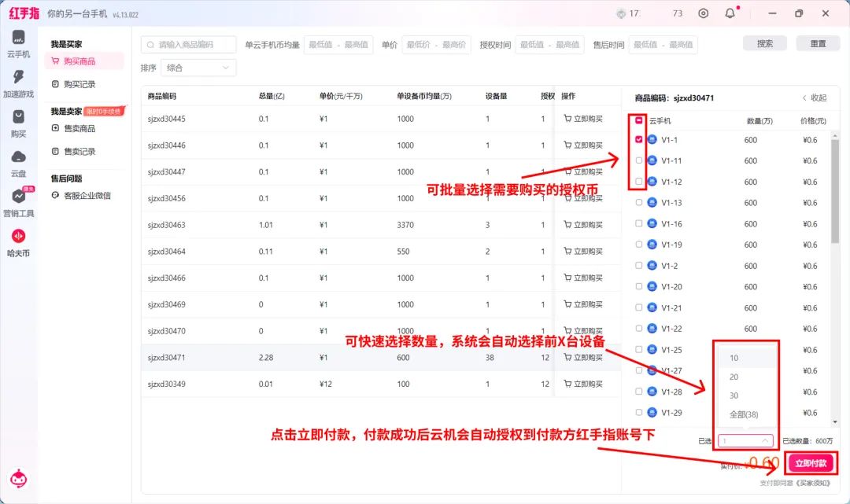Click scrollbar down arrow in device list

(x=835, y=421)
